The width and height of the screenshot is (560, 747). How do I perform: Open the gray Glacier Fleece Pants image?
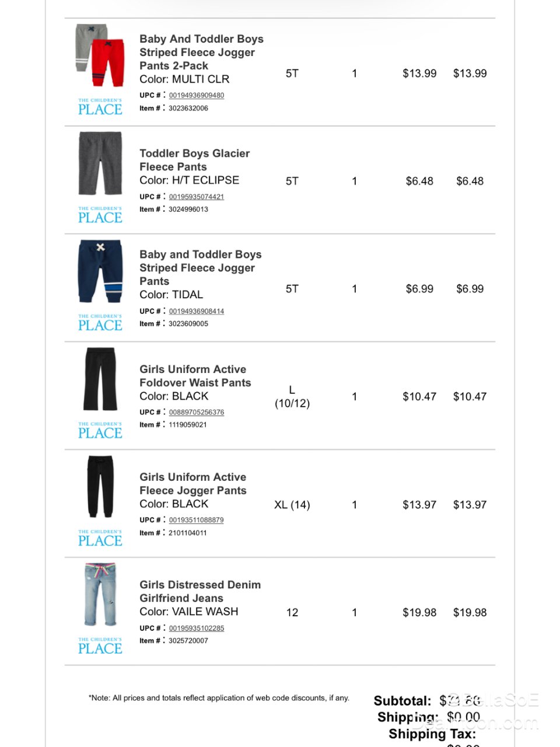[x=100, y=163]
